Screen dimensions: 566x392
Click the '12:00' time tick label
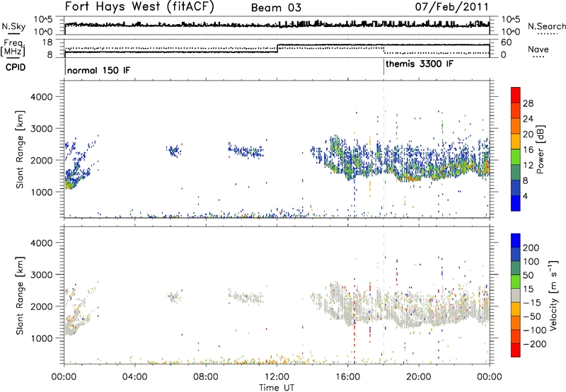(x=277, y=377)
